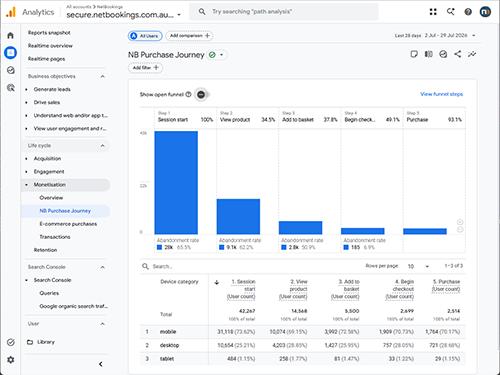
Task: Focus the top search field
Action: (284, 12)
